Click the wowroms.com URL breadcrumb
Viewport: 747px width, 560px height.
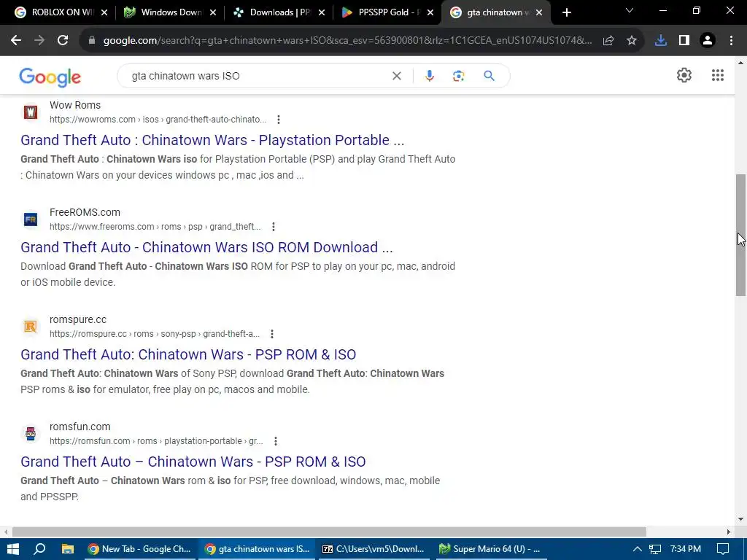tap(158, 120)
